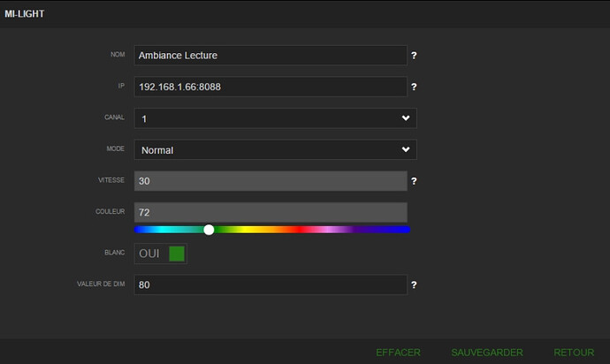Focus the Nom field with Ambiance Lecture
The image size is (610, 364).
point(270,55)
